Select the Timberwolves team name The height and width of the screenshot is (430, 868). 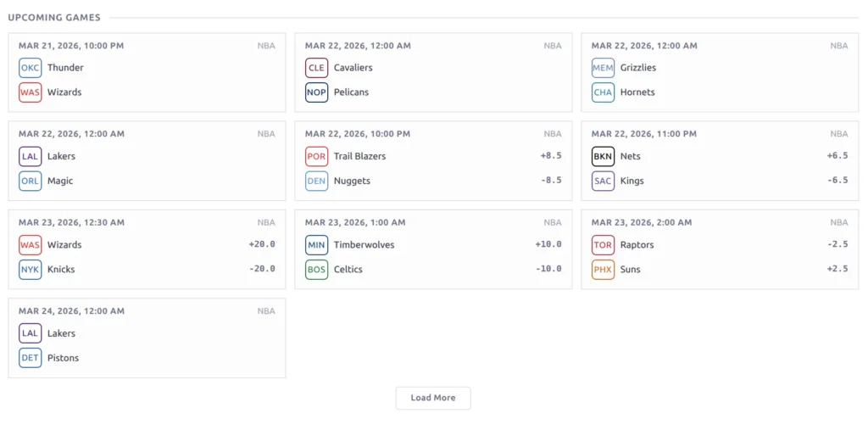364,245
